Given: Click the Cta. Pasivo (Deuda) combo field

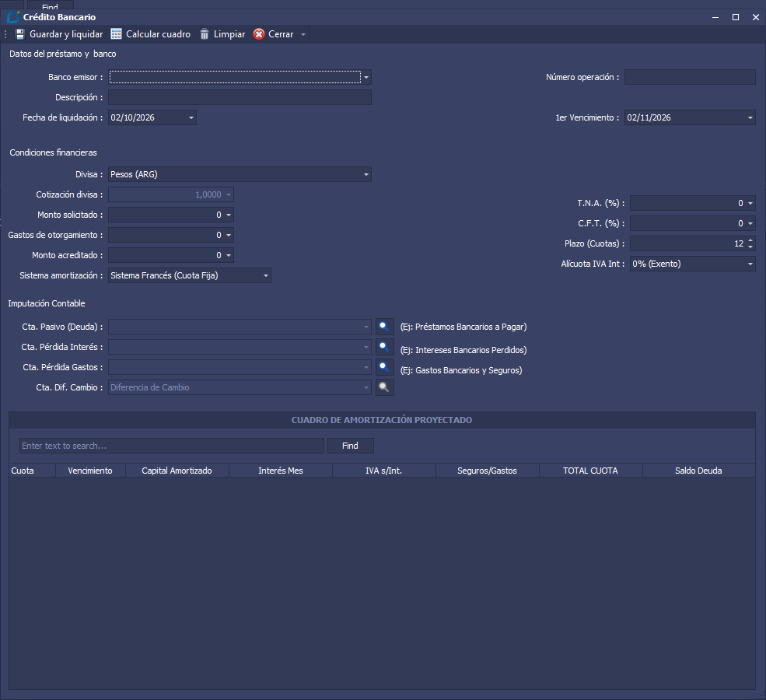Looking at the screenshot, I should coord(240,327).
